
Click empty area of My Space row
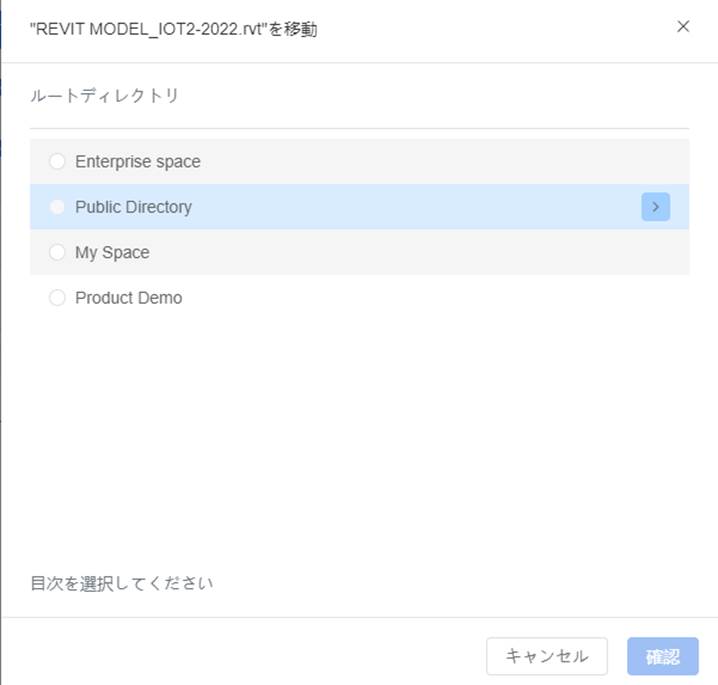tap(412, 252)
